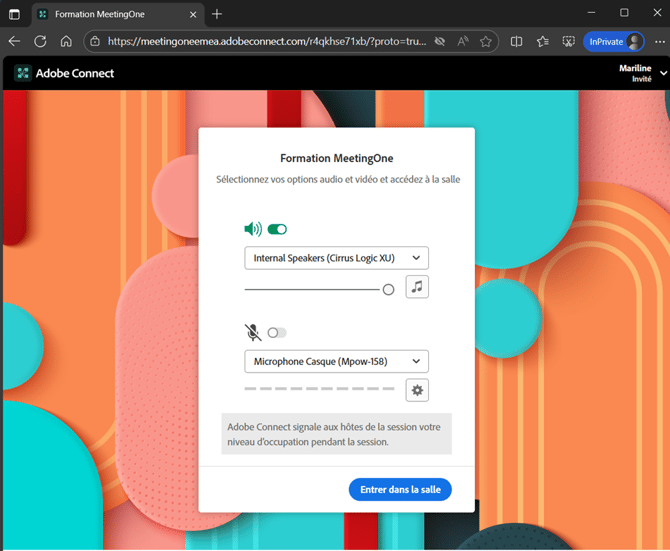The width and height of the screenshot is (670, 551).
Task: Adjust the speaker volume slider handle
Action: [388, 290]
